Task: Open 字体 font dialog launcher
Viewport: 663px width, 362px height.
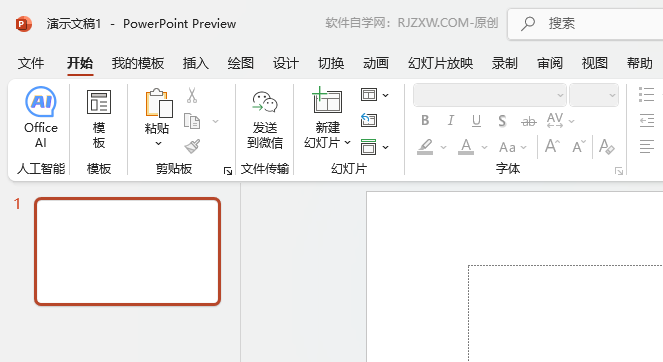Action: point(619,171)
